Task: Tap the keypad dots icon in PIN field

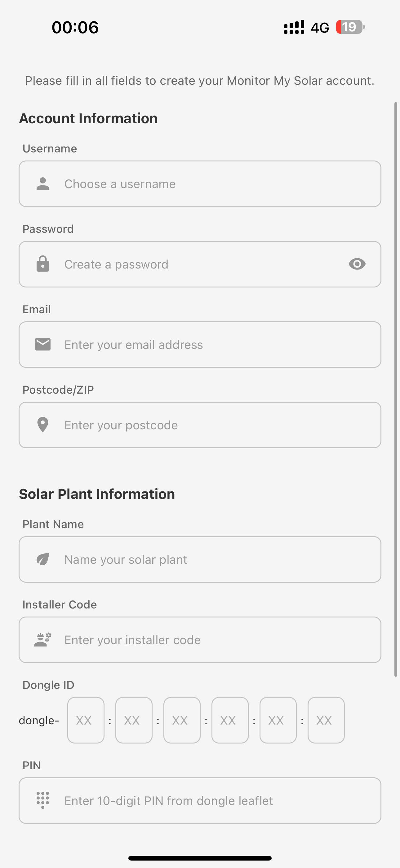Action: click(x=43, y=800)
